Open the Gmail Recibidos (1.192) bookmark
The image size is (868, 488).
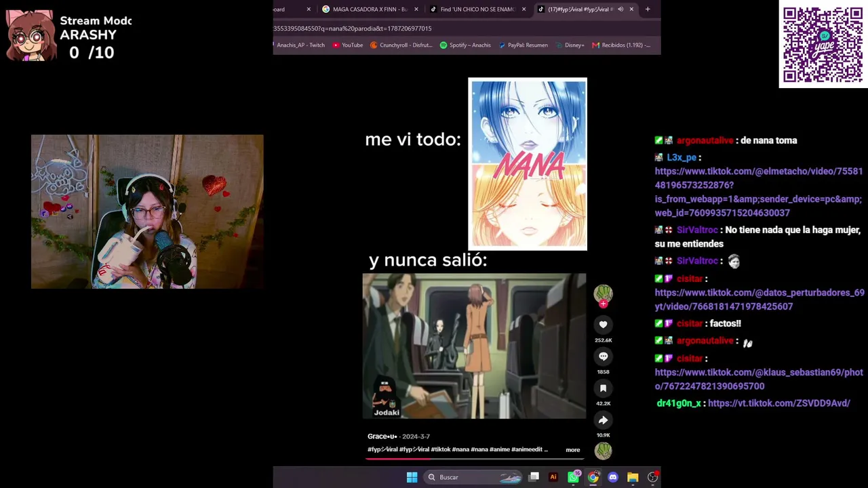621,45
